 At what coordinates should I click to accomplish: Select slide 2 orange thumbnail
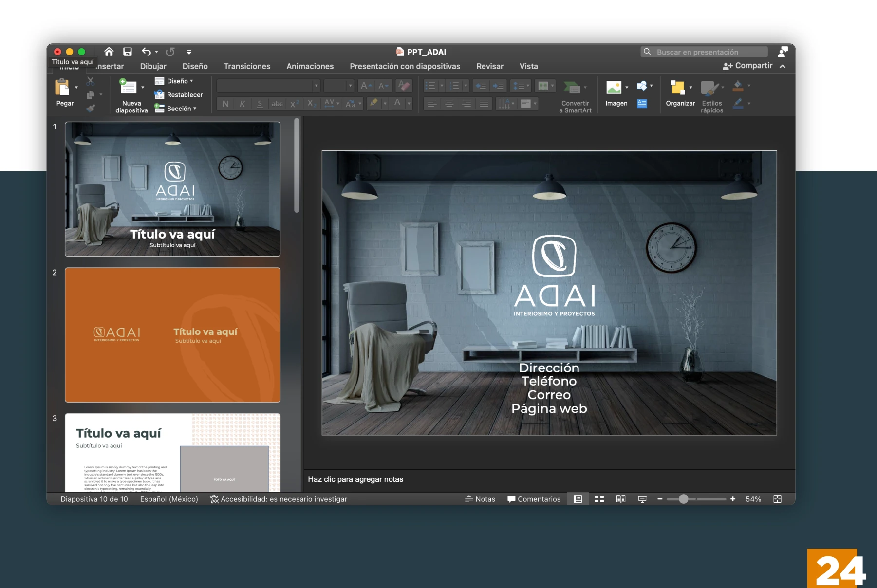pos(173,335)
